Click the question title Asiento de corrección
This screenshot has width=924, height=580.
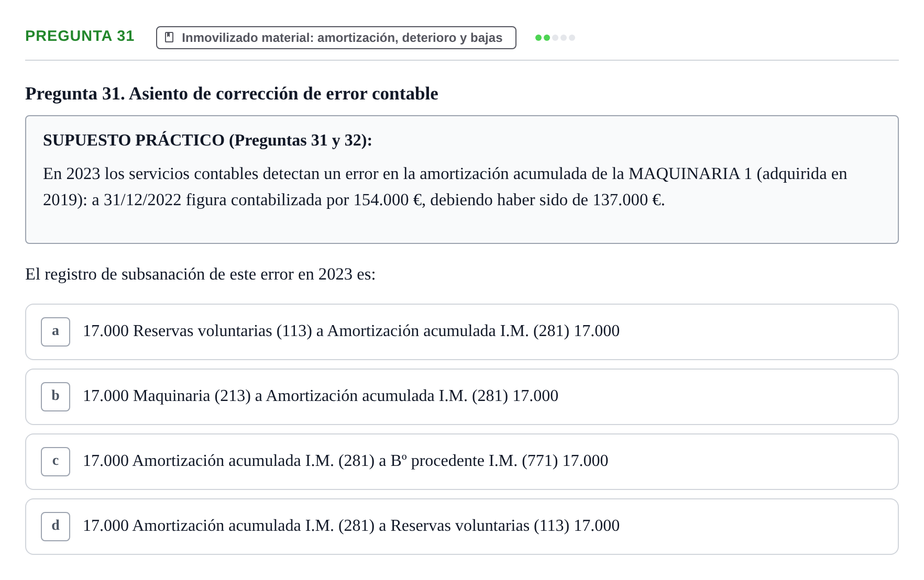[x=232, y=94]
